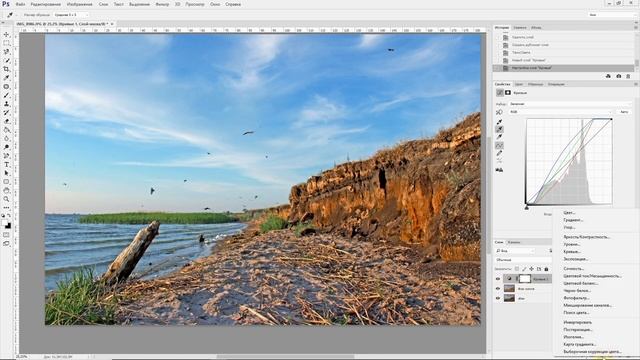
Task: Open the Curves preset dropdown
Action: click(x=570, y=104)
